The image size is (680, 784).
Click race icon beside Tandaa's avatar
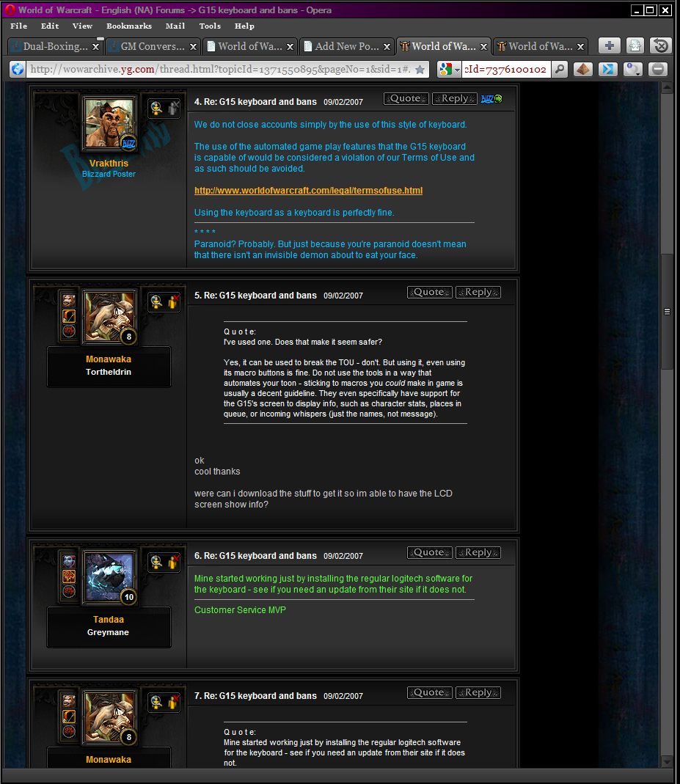click(x=69, y=561)
